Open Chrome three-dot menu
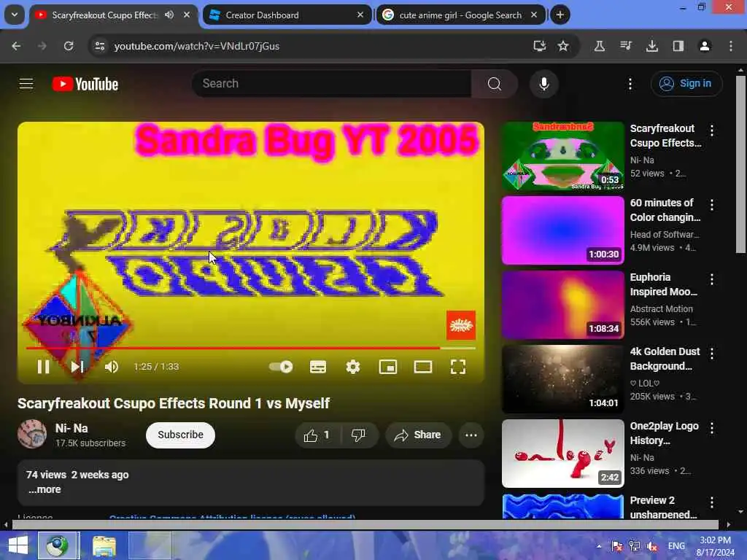 (731, 46)
